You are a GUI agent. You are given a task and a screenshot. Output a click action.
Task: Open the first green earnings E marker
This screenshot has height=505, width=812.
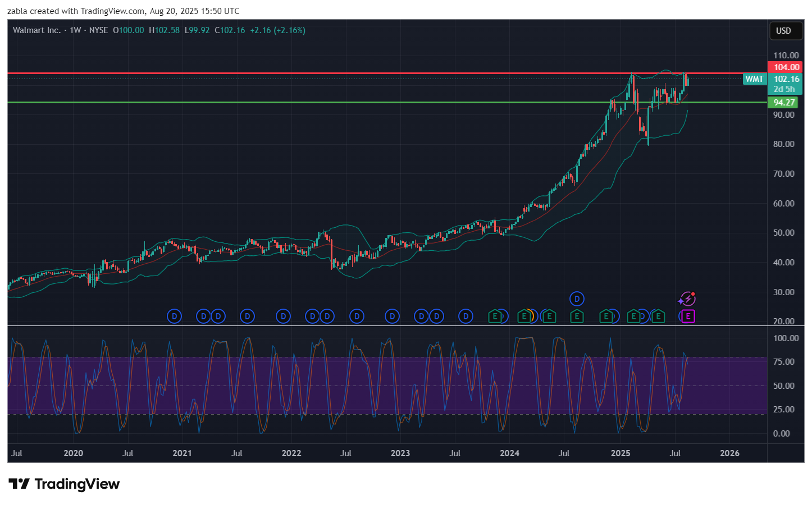pos(495,316)
